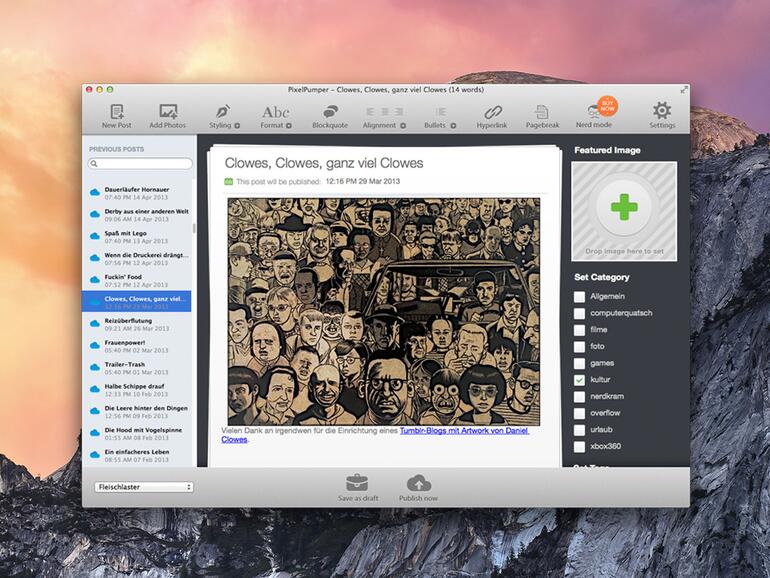The height and width of the screenshot is (578, 770).
Task: Insert a Hyperlink
Action: pyautogui.click(x=492, y=116)
